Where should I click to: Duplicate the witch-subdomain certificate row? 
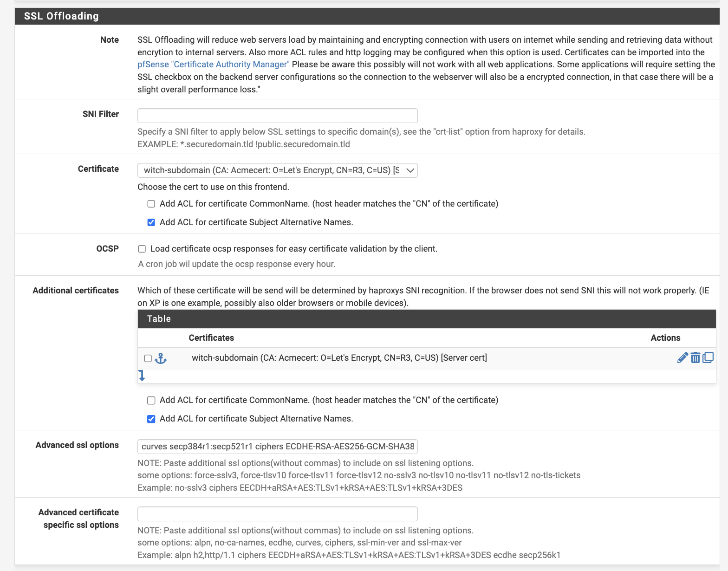[708, 357]
